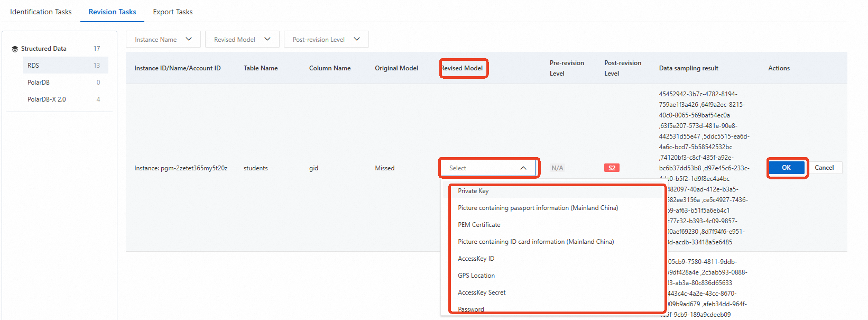Select PolarDB in the sidebar
This screenshot has height=320, width=868.
66,82
